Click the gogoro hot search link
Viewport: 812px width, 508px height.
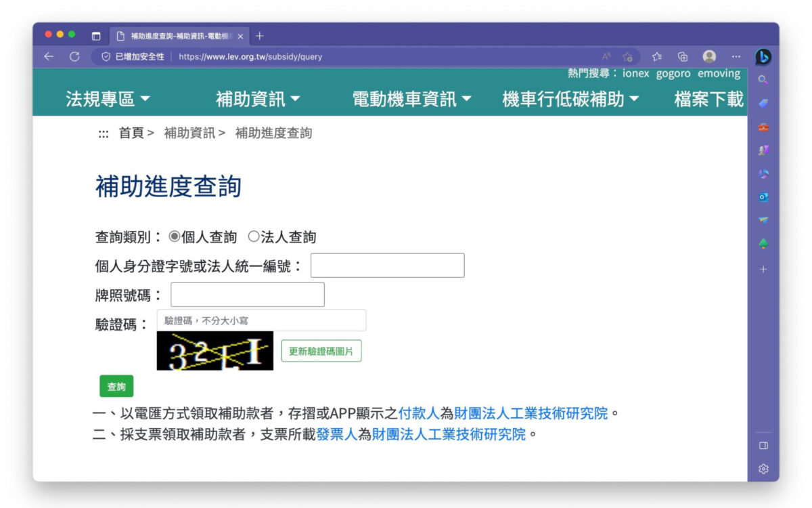(x=673, y=74)
